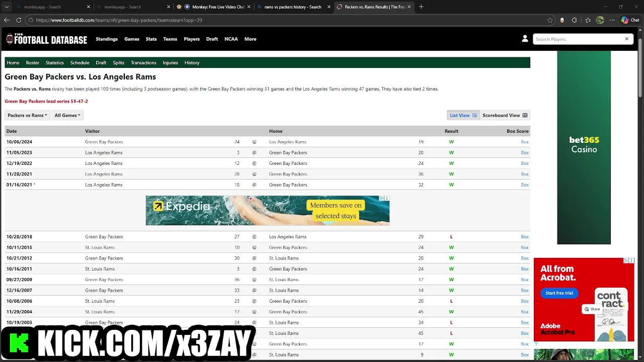Click Green Bay Packers visitor in 10/06/2024 row
The width and height of the screenshot is (644, 362).
[x=104, y=142]
